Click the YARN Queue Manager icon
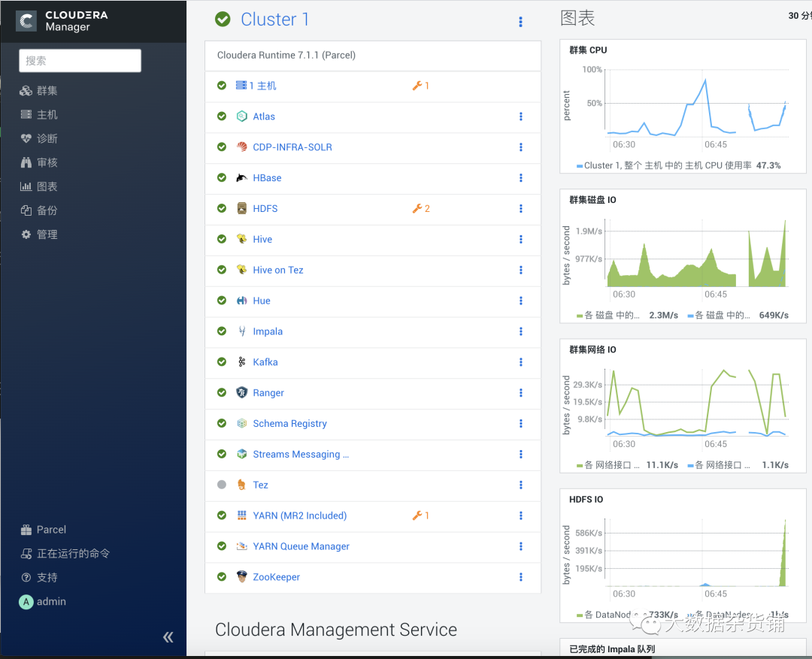Viewport: 812px width, 659px height. 242,546
